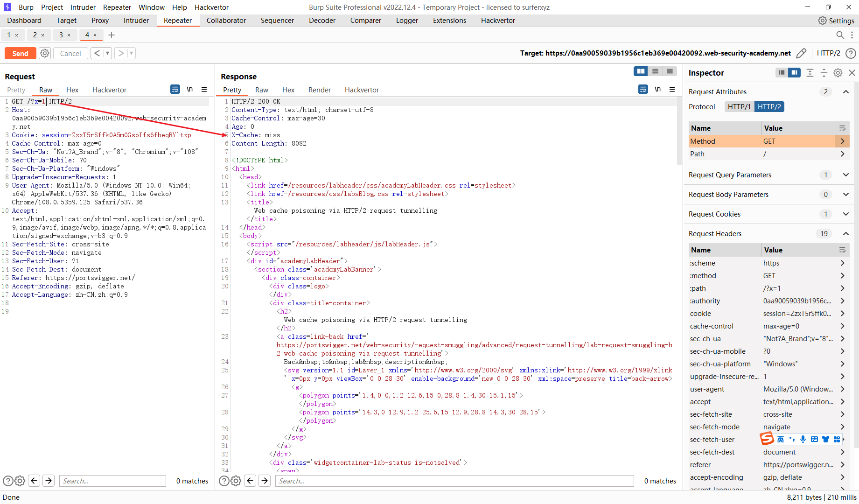This screenshot has width=859, height=504.
Task: Select HTTP/1 protocol
Action: (x=739, y=107)
